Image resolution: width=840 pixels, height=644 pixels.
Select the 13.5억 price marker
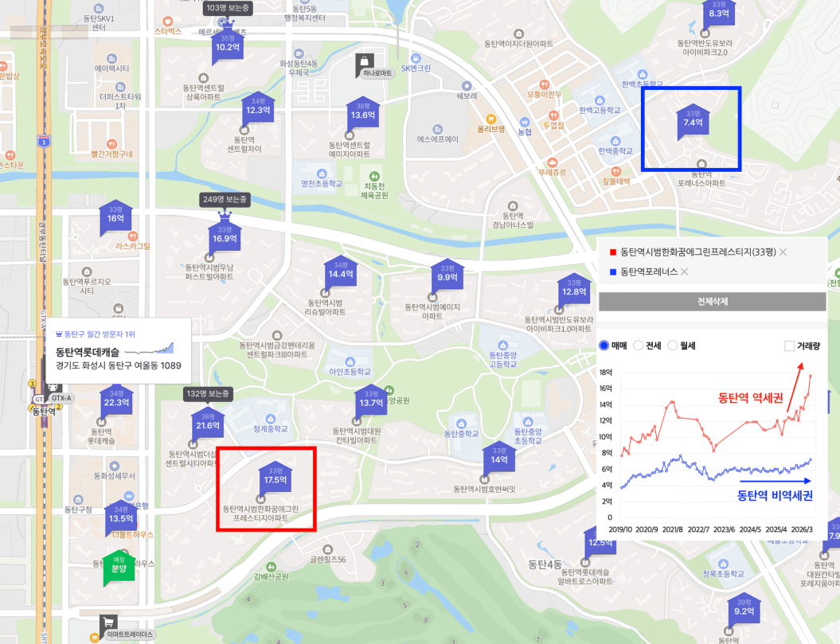[121, 517]
